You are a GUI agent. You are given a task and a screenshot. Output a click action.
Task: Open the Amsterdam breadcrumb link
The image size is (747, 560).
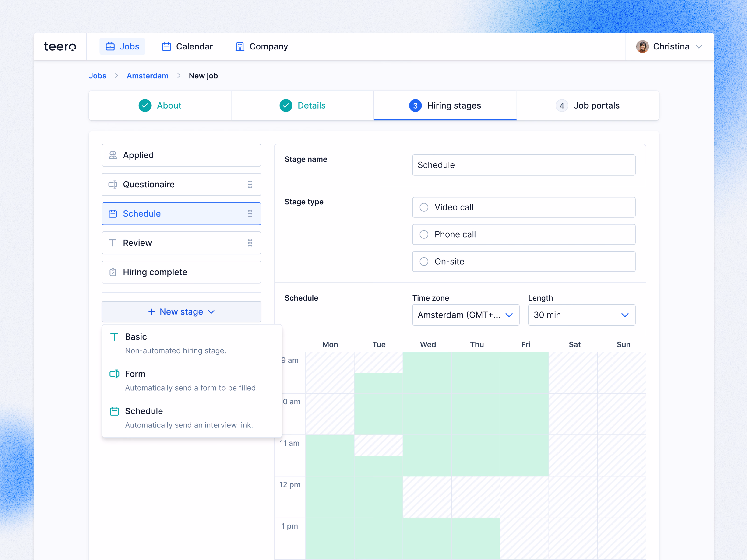(148, 76)
